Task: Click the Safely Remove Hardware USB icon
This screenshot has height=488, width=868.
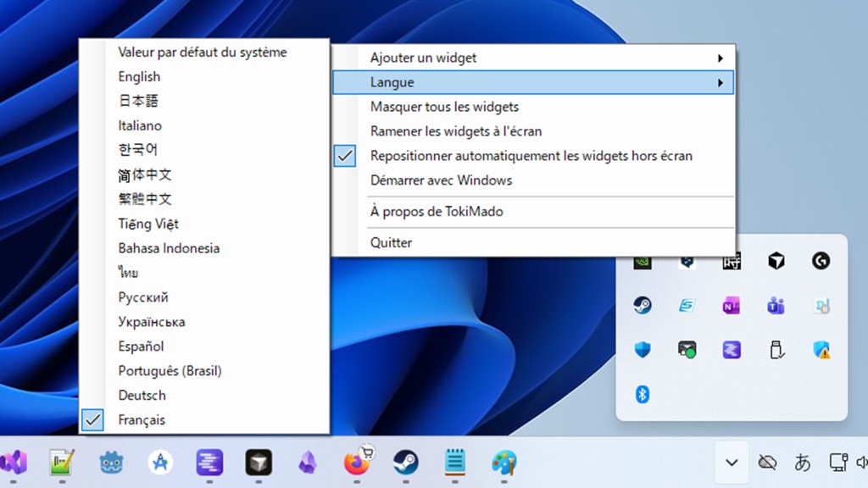Action: pyautogui.click(x=776, y=350)
